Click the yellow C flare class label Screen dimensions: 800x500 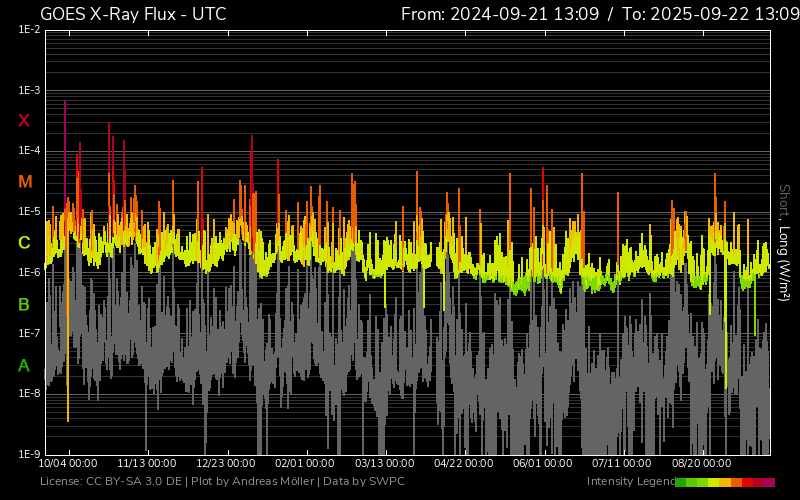point(24,243)
